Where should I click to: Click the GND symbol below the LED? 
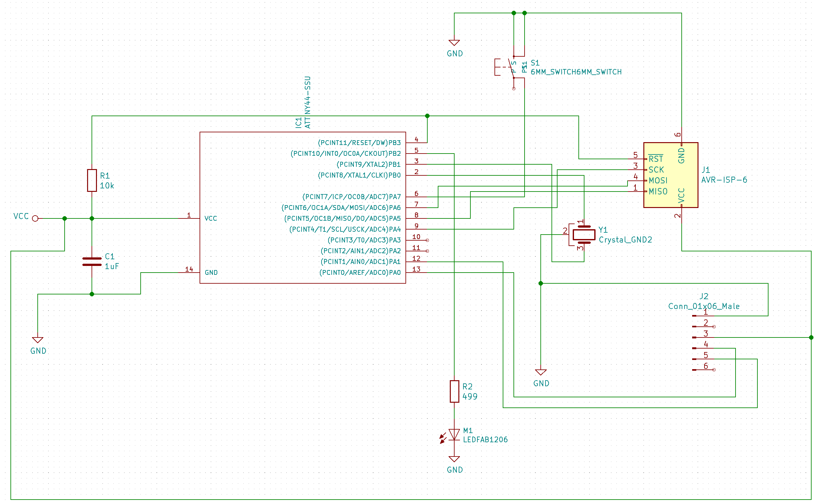click(454, 459)
